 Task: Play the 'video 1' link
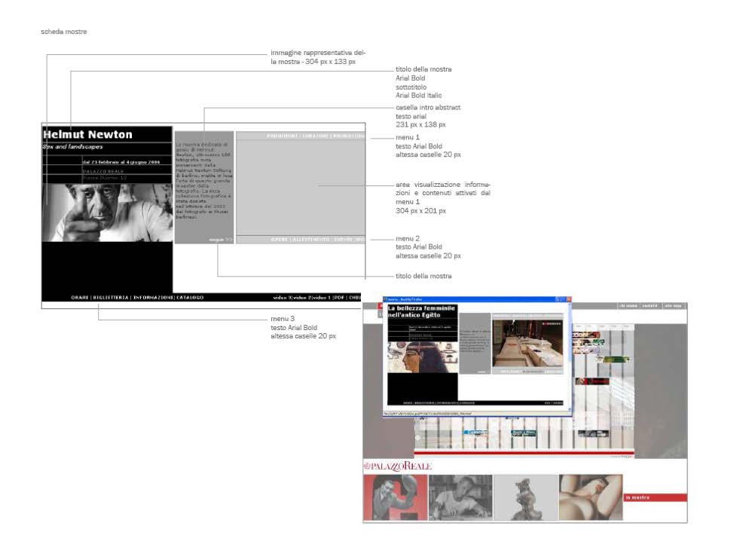(x=322, y=298)
